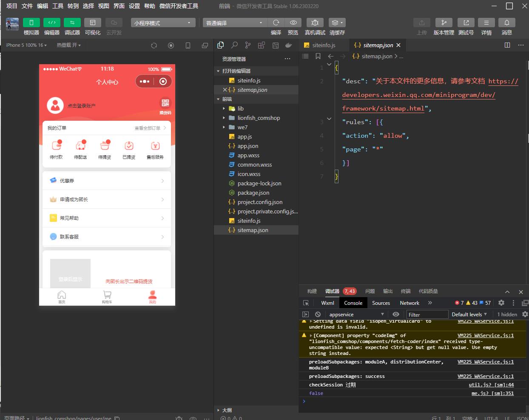Open the explorer files icon
Image resolution: width=529 pixels, height=420 pixels.
pos(221,45)
